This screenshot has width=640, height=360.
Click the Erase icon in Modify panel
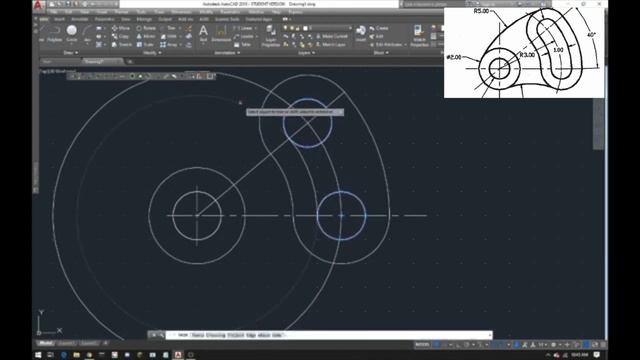point(189,28)
